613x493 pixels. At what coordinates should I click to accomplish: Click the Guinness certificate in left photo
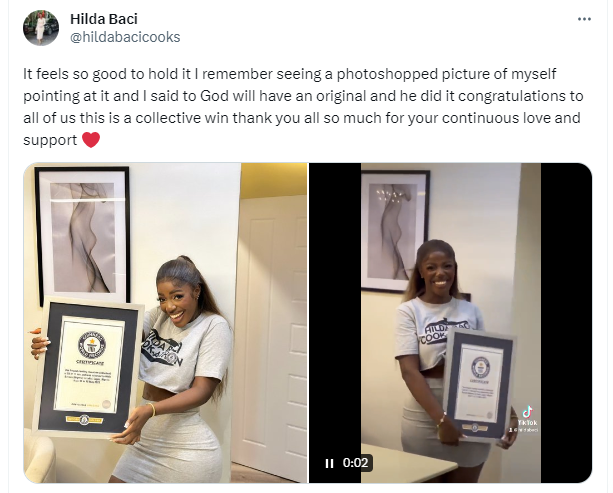pos(89,368)
